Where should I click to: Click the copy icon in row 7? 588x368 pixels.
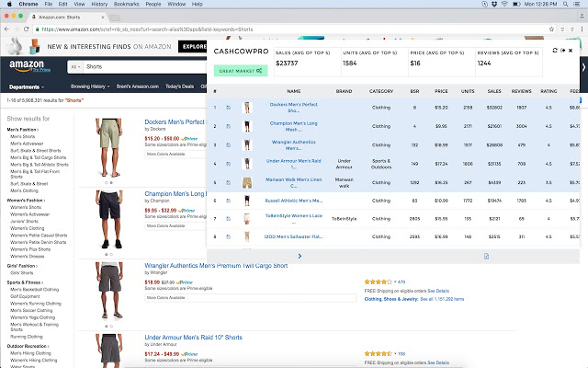tap(228, 219)
